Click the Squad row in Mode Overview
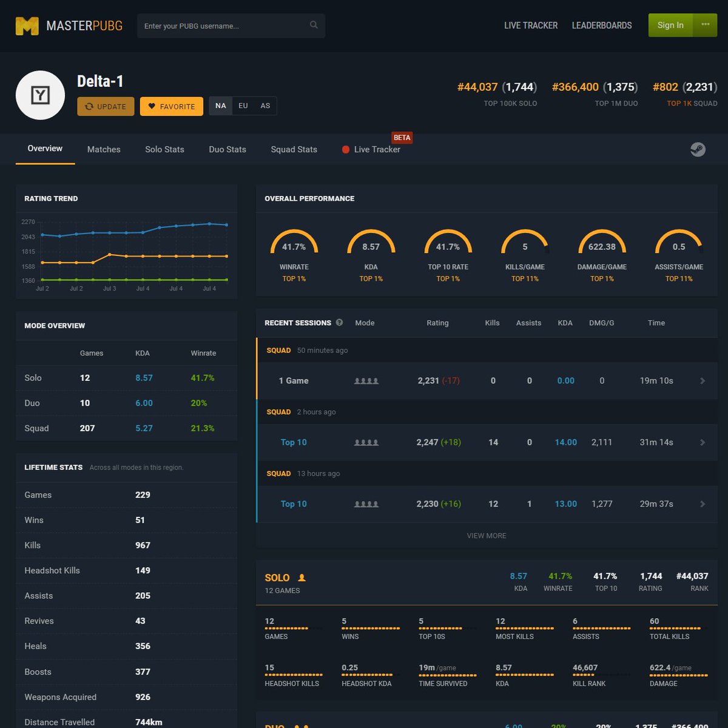Image resolution: width=728 pixels, height=728 pixels. click(x=126, y=428)
